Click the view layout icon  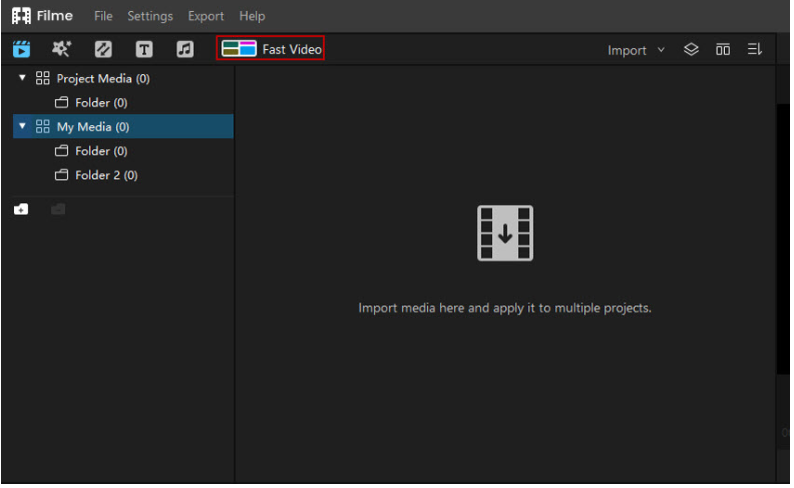point(723,49)
